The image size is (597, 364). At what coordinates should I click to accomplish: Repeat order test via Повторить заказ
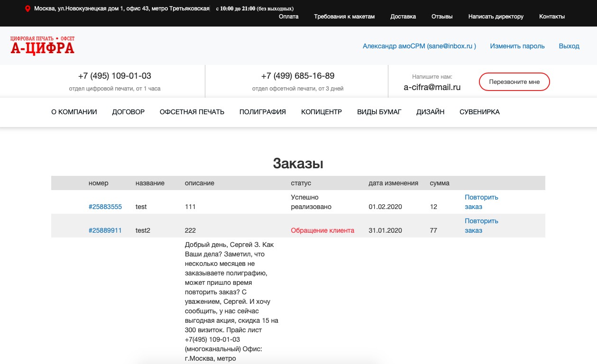481,202
